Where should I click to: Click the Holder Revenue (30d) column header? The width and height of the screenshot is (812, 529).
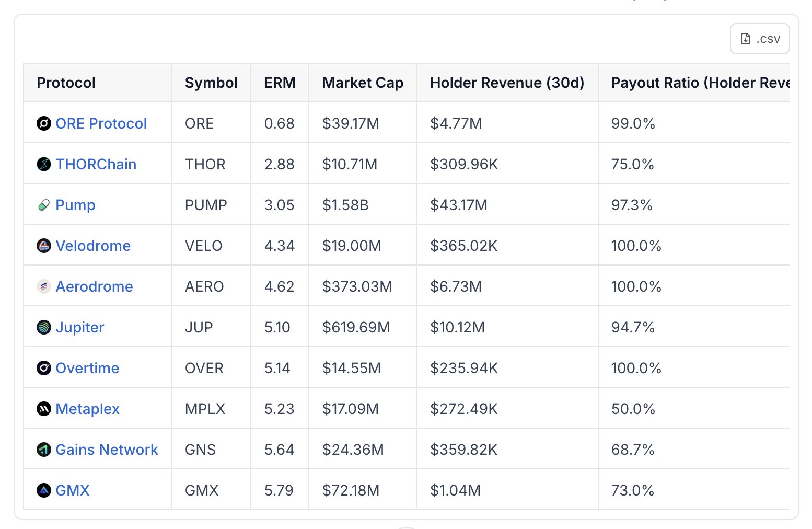(x=507, y=83)
